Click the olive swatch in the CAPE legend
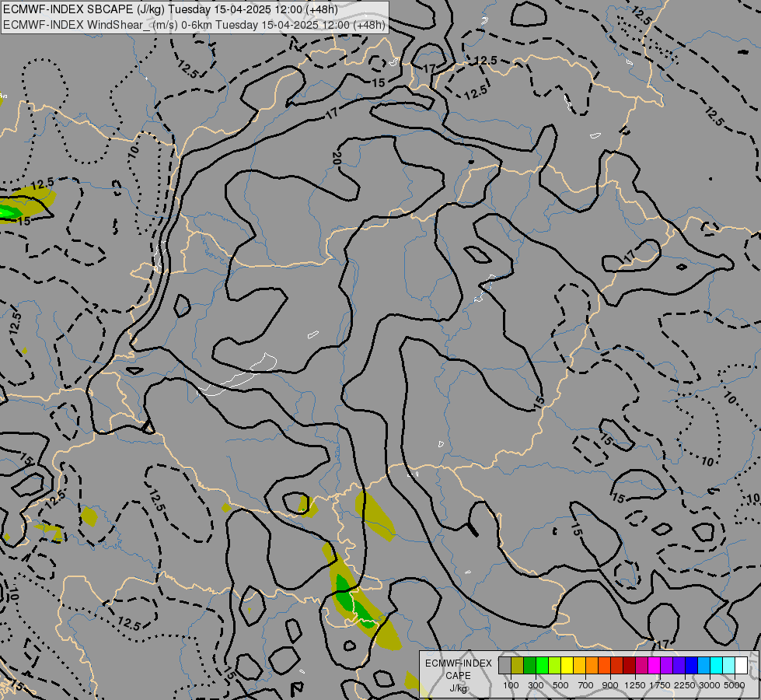 [518, 666]
